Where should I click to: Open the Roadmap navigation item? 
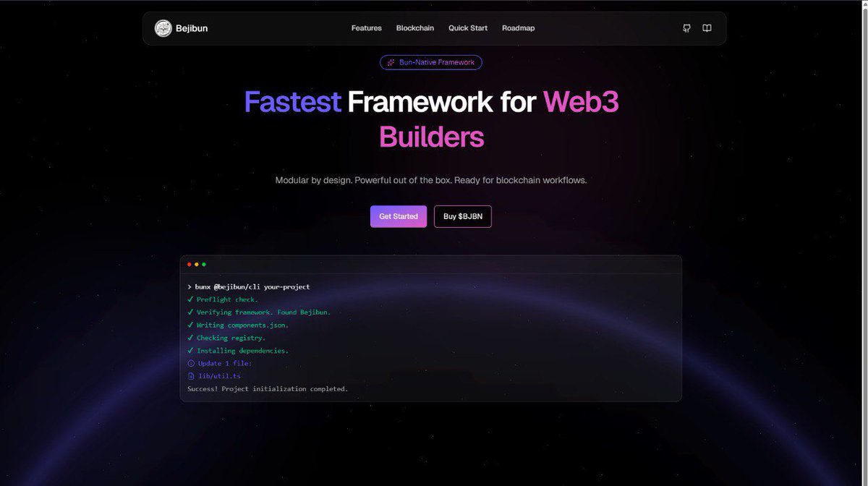[x=518, y=27]
